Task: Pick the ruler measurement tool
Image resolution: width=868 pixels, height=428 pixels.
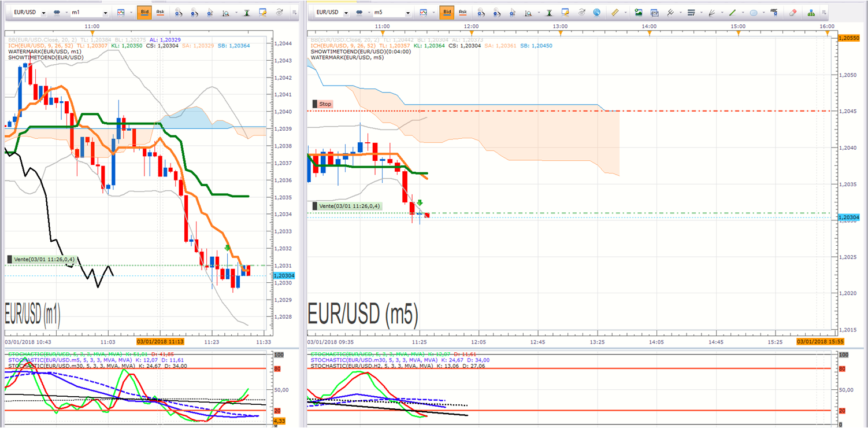Action: click(x=615, y=12)
